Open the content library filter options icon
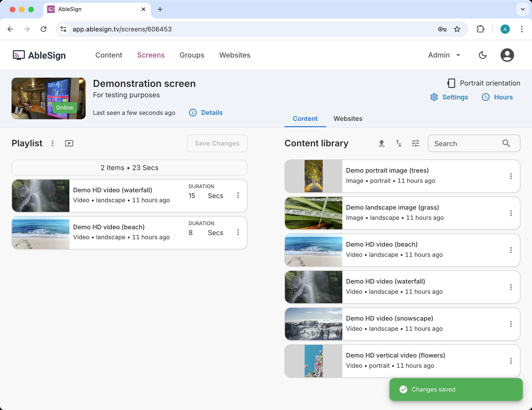This screenshot has height=410, width=532. pos(416,143)
